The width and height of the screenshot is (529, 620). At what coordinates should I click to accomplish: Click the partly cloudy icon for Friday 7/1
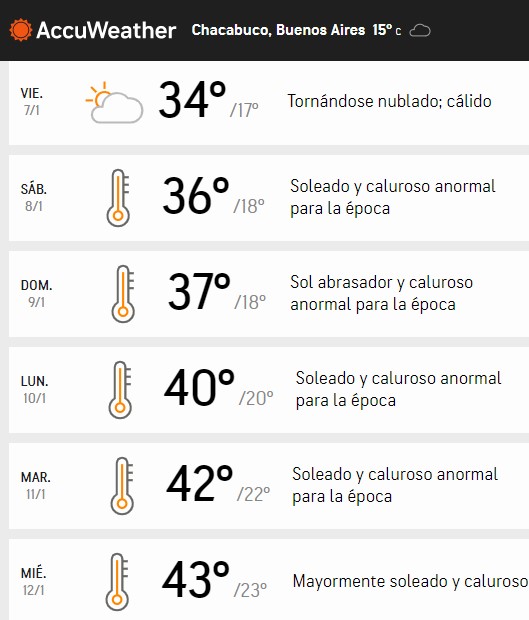(x=114, y=102)
